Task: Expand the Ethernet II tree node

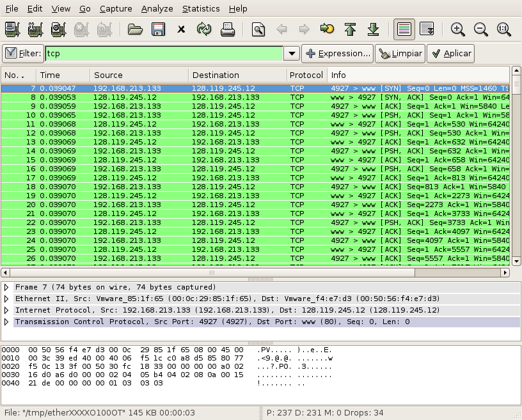Action: [x=6, y=299]
